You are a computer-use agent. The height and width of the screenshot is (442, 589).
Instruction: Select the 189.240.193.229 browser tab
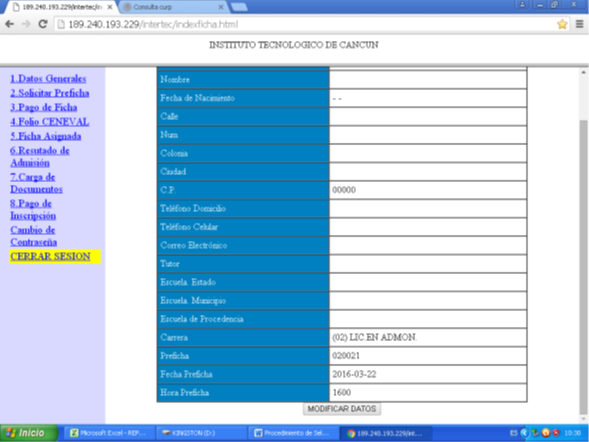point(62,7)
